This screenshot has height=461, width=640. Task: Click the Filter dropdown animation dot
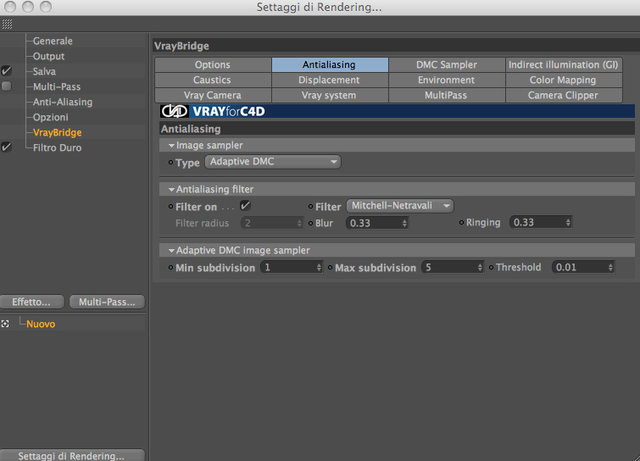coord(311,207)
